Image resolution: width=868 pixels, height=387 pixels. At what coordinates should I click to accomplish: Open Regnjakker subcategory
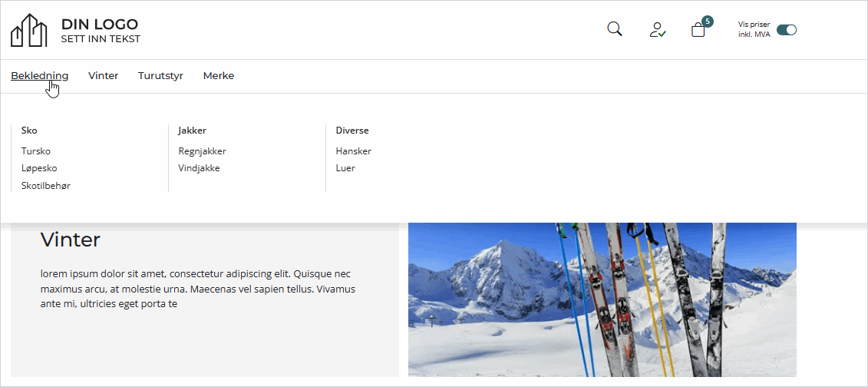coord(202,151)
